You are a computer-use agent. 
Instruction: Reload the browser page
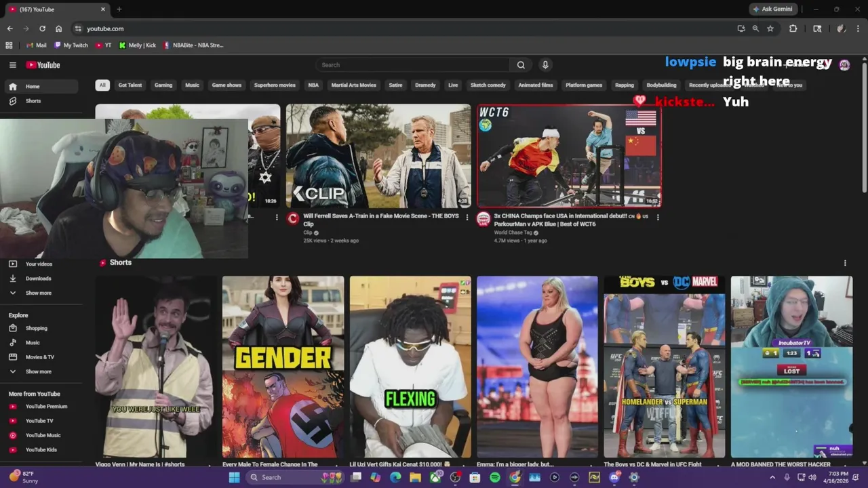pos(42,28)
